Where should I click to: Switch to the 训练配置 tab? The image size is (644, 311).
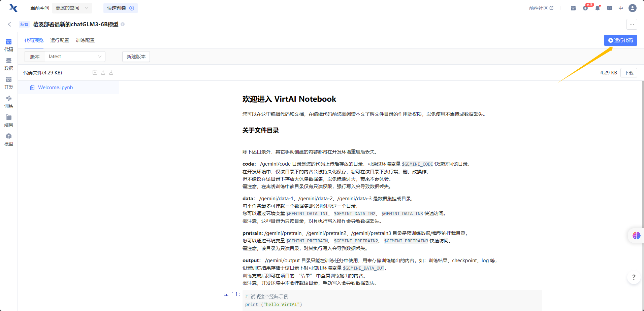coord(85,40)
